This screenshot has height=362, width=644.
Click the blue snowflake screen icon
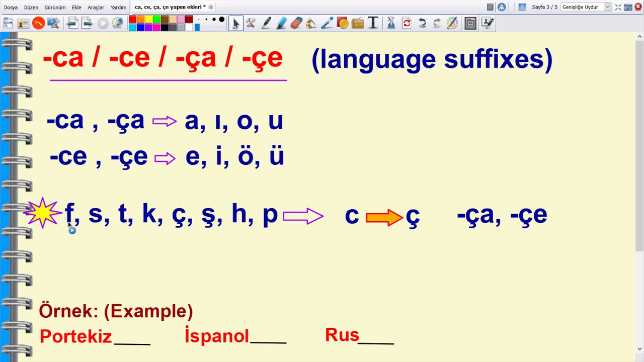point(522,7)
